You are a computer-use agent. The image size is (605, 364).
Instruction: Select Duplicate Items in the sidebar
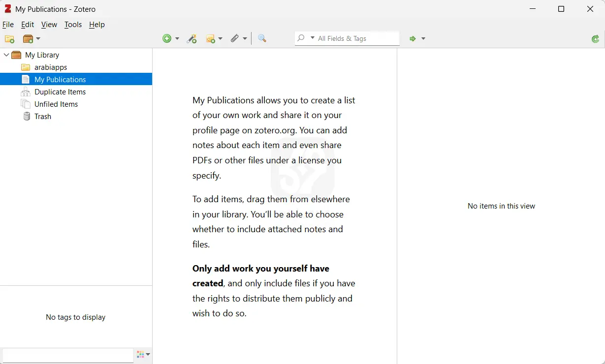[x=59, y=91]
